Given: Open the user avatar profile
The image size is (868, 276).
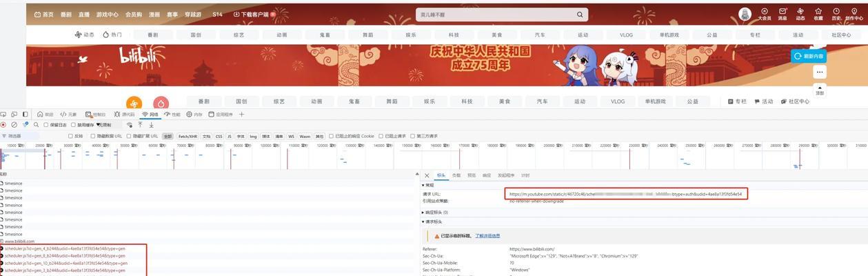Looking at the screenshot, I should pos(745,14).
